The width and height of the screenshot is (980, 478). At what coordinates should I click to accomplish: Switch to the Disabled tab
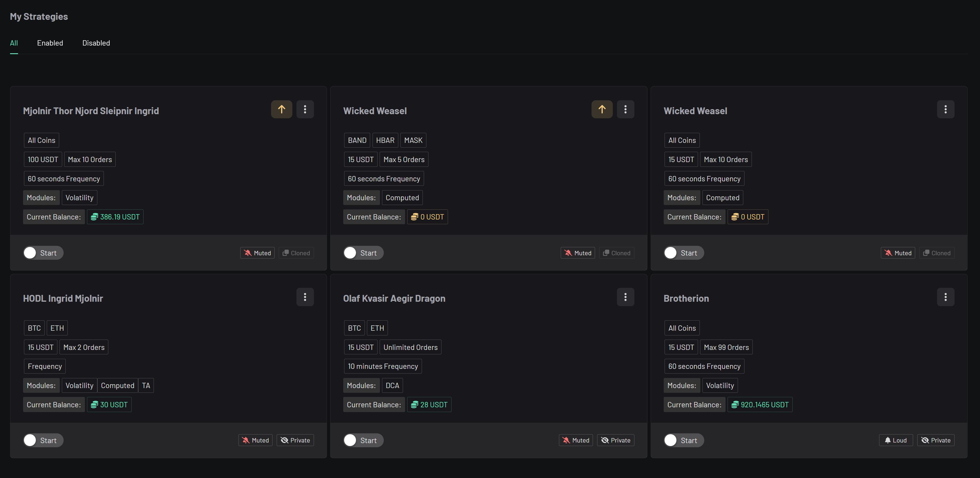[96, 43]
